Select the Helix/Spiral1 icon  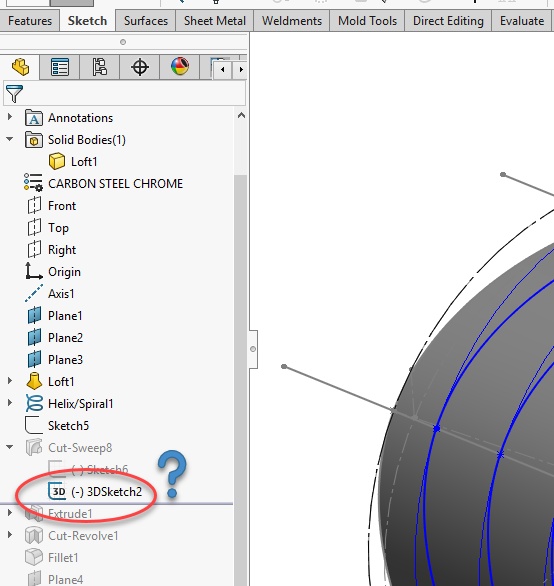[34, 404]
